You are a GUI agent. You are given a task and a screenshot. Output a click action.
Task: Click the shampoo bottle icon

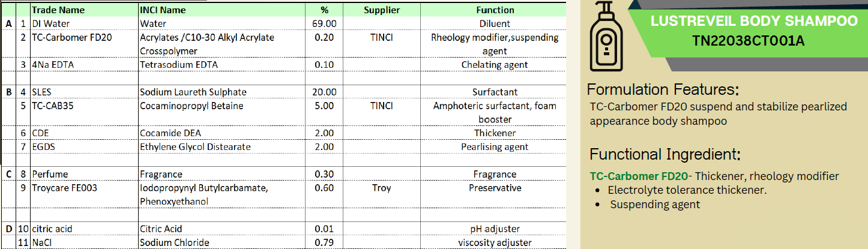click(607, 37)
